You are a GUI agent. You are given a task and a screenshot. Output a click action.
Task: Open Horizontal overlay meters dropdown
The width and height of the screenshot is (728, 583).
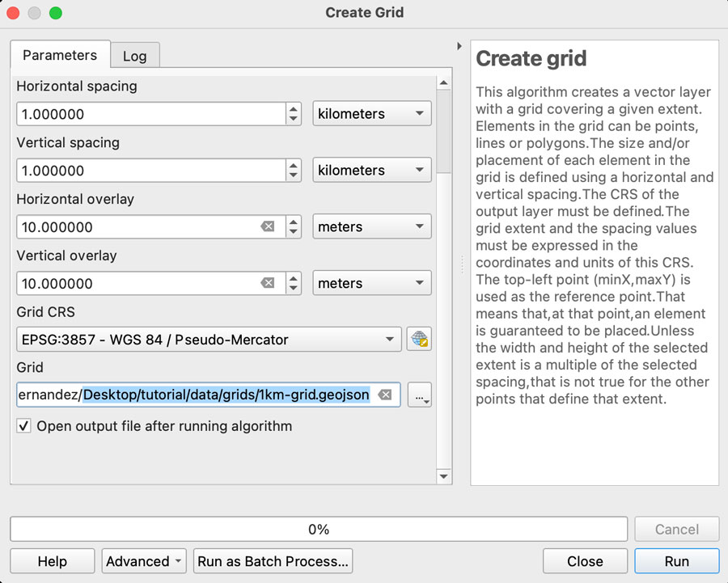(372, 227)
